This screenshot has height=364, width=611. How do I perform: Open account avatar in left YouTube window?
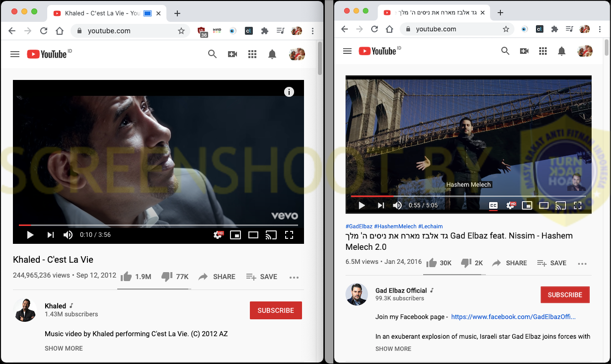coord(297,54)
